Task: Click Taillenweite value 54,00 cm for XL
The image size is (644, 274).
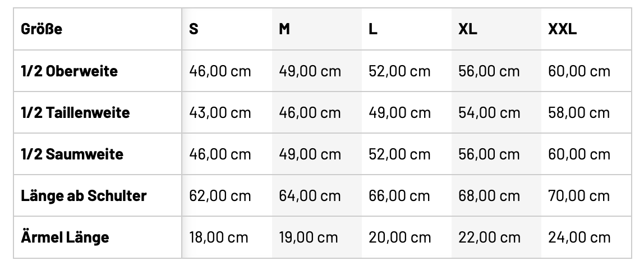Action: coord(489,113)
